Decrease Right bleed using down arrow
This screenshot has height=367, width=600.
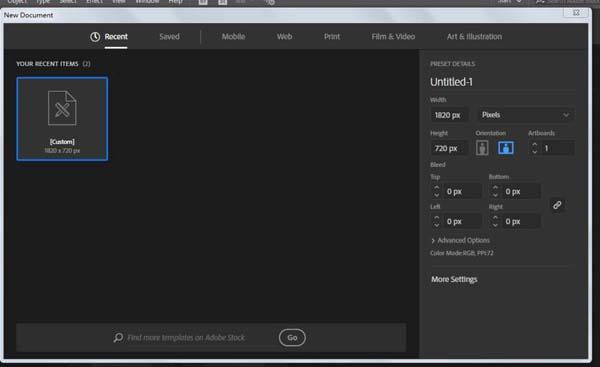(x=495, y=225)
